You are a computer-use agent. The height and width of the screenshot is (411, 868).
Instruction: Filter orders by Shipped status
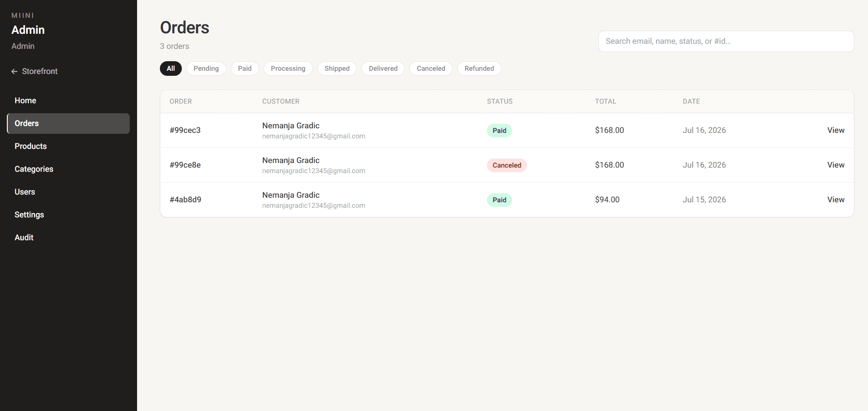337,68
